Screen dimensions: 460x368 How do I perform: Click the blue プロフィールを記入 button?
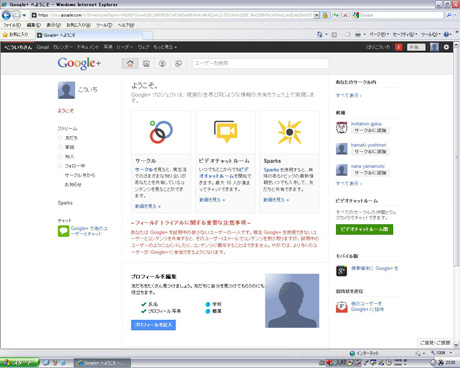(x=153, y=325)
